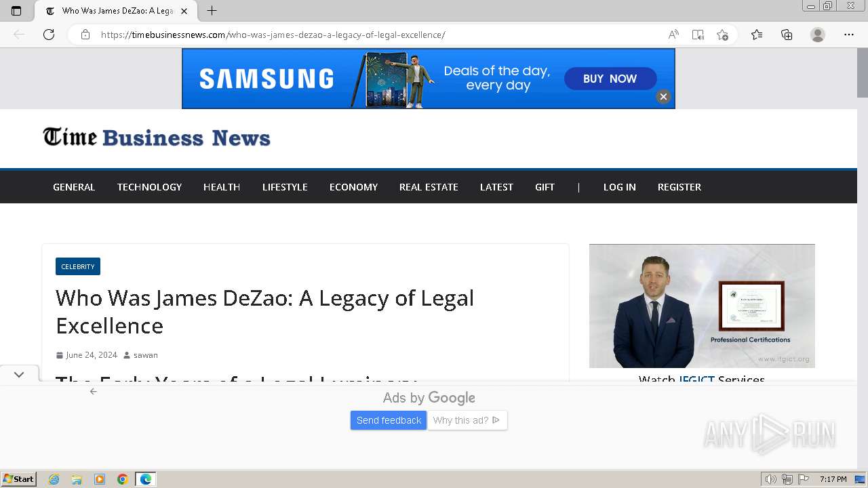Open the Lifestyle menu item
The width and height of the screenshot is (868, 488).
(x=285, y=187)
